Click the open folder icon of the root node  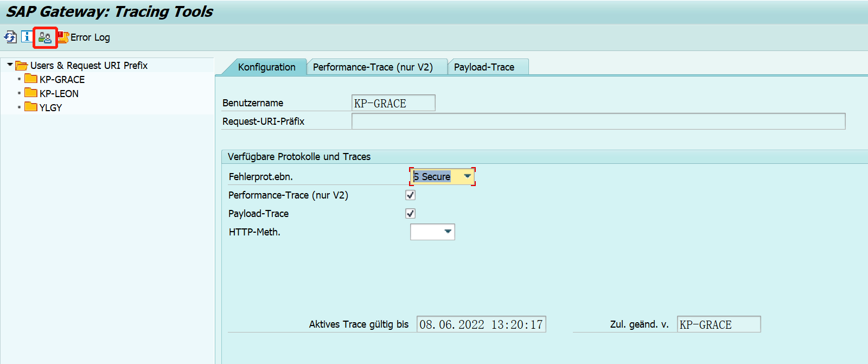(x=22, y=65)
